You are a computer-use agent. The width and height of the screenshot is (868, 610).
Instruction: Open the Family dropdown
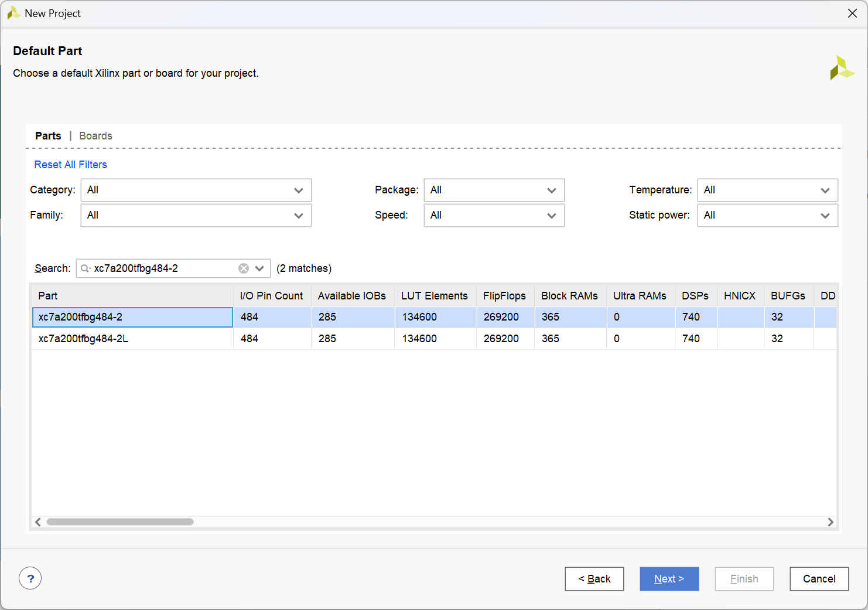pyautogui.click(x=196, y=215)
